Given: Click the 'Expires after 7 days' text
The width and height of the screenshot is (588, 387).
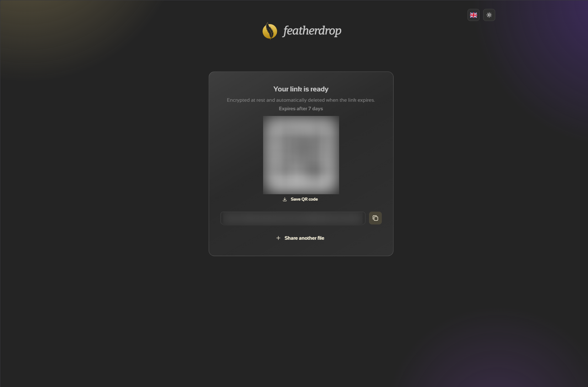Looking at the screenshot, I should [301, 108].
